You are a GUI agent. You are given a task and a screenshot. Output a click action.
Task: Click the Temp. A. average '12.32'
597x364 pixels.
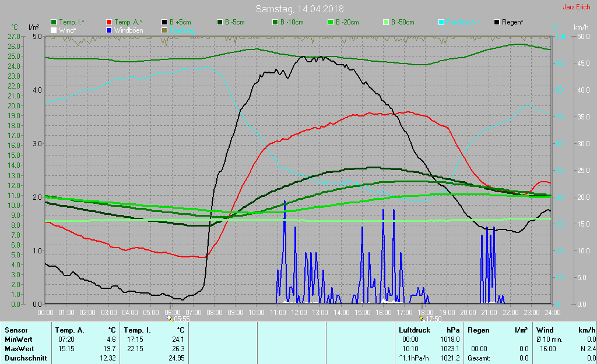[108, 358]
